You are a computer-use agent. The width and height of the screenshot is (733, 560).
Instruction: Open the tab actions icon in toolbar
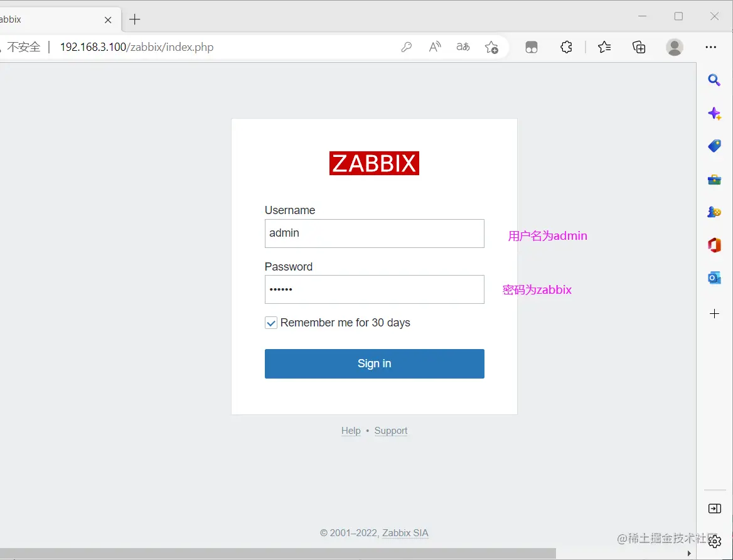532,47
